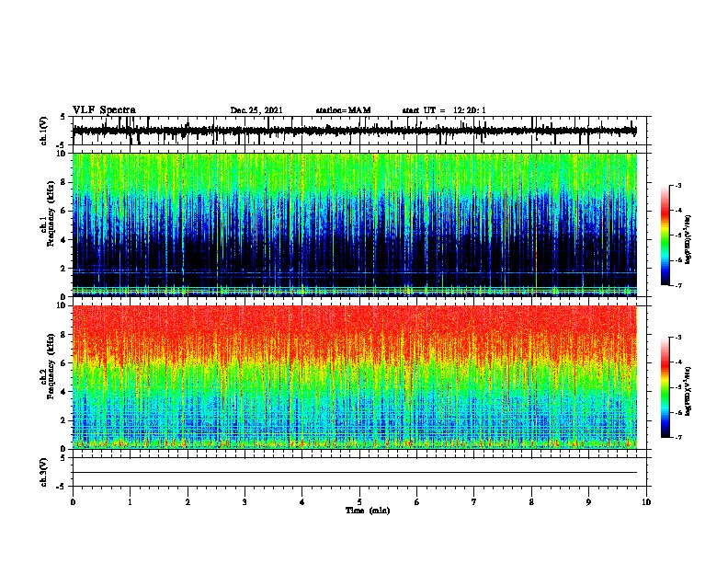The image size is (728, 563).
Task: Click the ch.1 spectrogram color scale bar
Action: [665, 236]
